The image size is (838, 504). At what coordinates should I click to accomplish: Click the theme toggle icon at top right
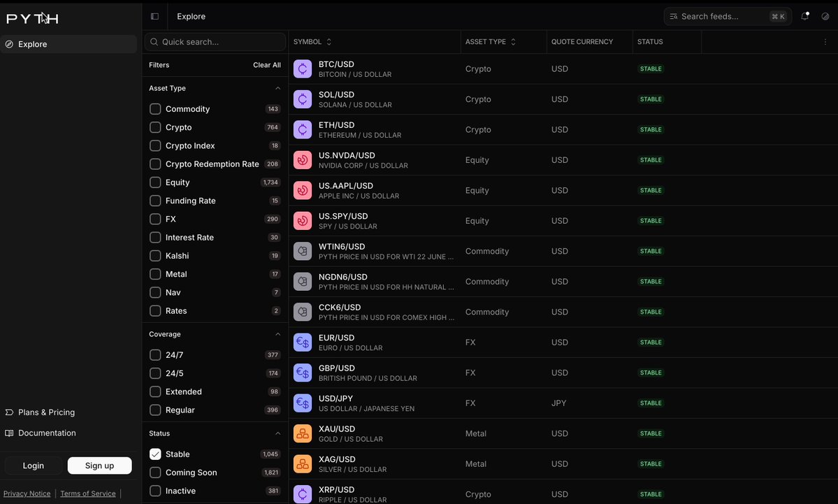[x=825, y=17]
